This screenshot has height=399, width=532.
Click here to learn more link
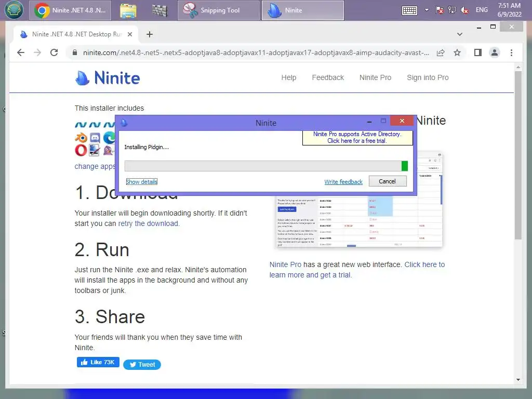(357, 270)
